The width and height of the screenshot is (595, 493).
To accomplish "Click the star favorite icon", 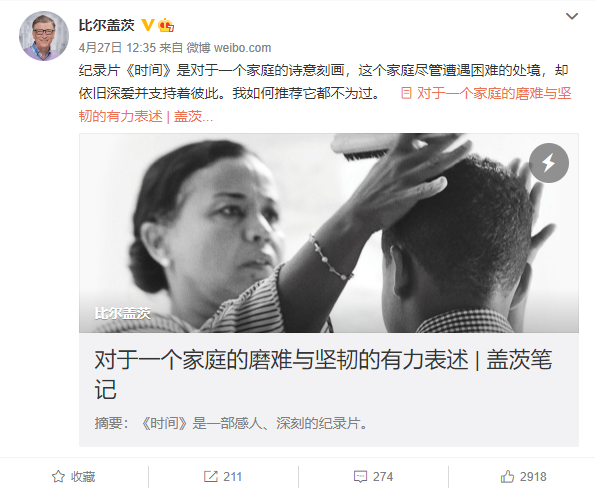I will click(x=58, y=476).
